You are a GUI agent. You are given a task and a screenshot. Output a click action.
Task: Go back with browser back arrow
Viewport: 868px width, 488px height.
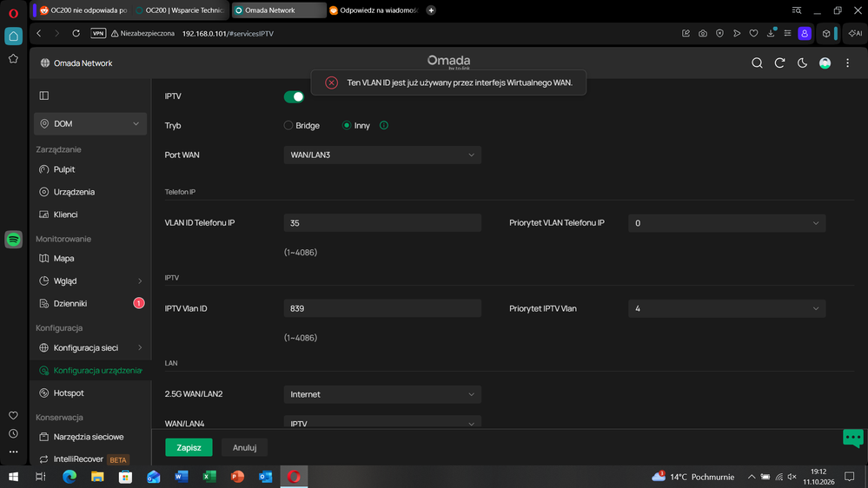pyautogui.click(x=39, y=34)
